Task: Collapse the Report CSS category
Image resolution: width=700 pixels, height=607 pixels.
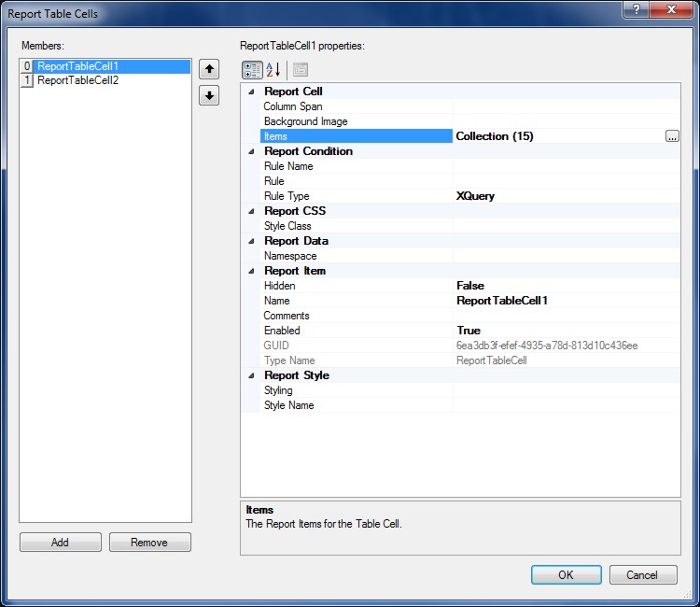Action: pos(250,211)
